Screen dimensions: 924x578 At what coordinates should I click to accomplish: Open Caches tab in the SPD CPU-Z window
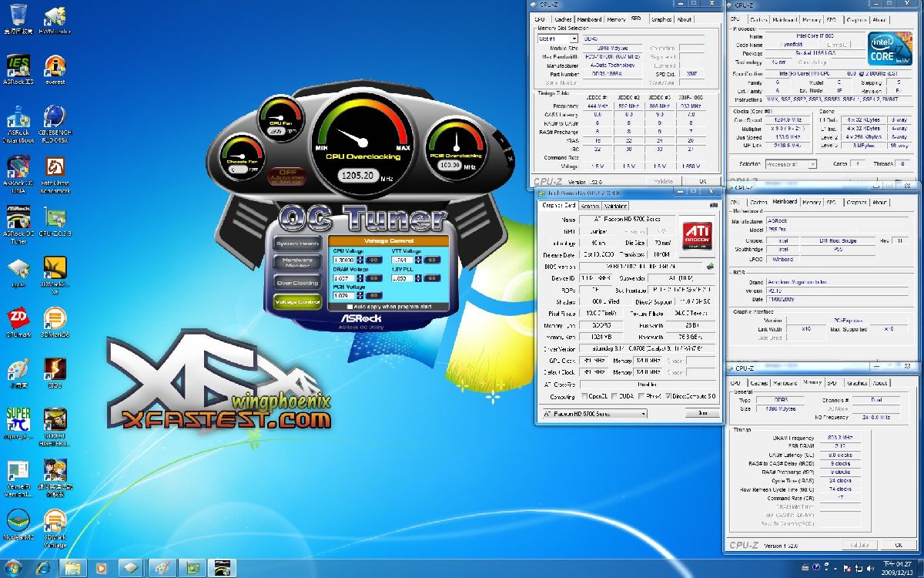tap(563, 19)
